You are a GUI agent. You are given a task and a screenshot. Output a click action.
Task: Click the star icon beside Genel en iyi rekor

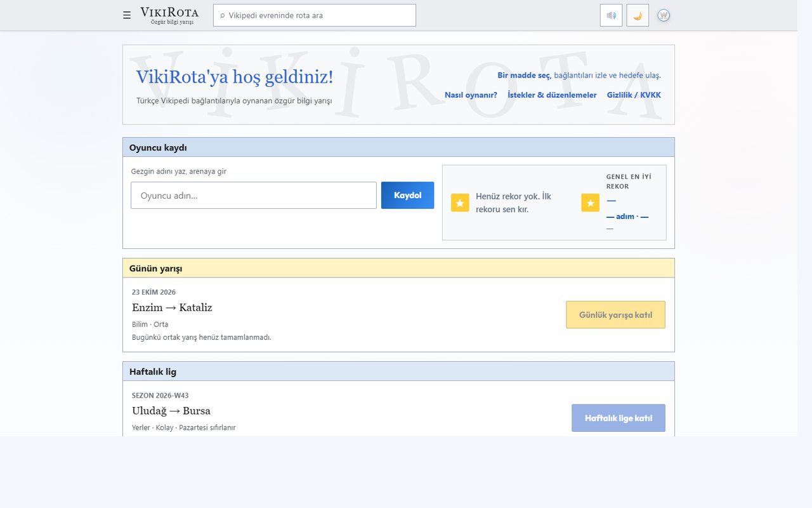tap(590, 203)
